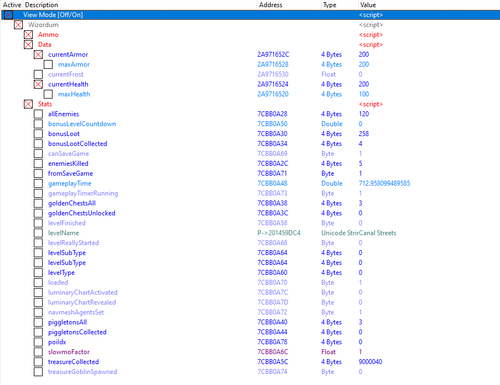The image size is (500, 385).
Task: Click the canSaveGame description
Action: [x=68, y=154]
